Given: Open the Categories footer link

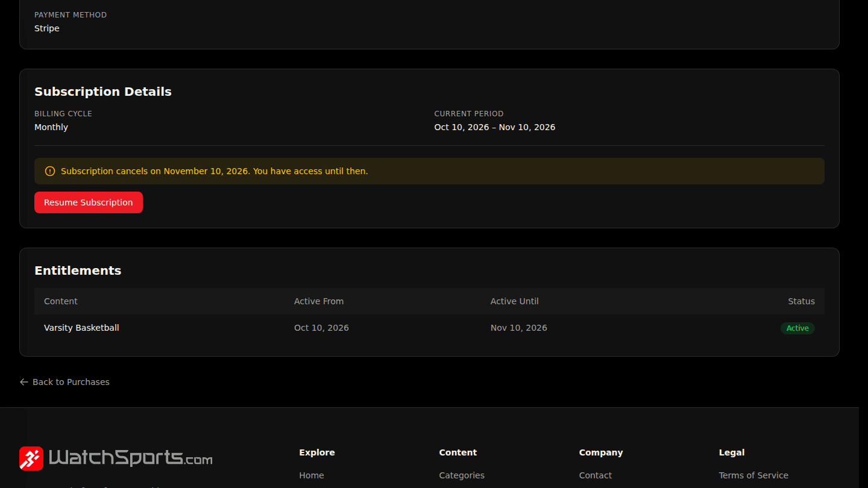Looking at the screenshot, I should coord(462,475).
